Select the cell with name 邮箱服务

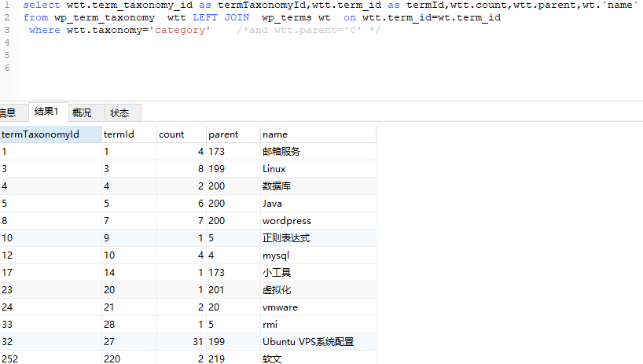[x=318, y=152]
